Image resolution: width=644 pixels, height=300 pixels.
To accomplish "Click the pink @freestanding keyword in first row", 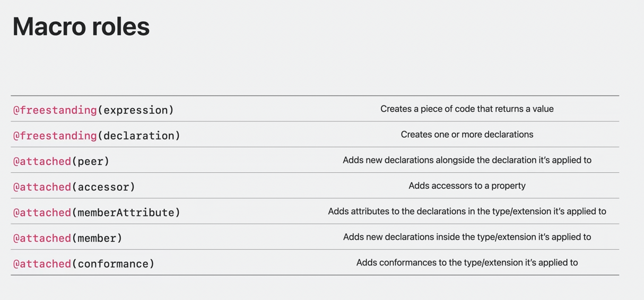I will point(55,110).
